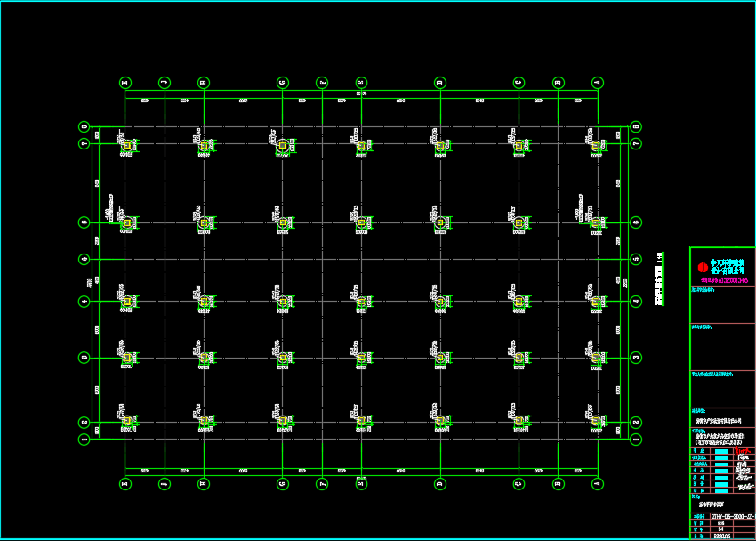Select column footing at axes K and 2
Image resolution: width=756 pixels, height=541 pixels.
(127, 421)
